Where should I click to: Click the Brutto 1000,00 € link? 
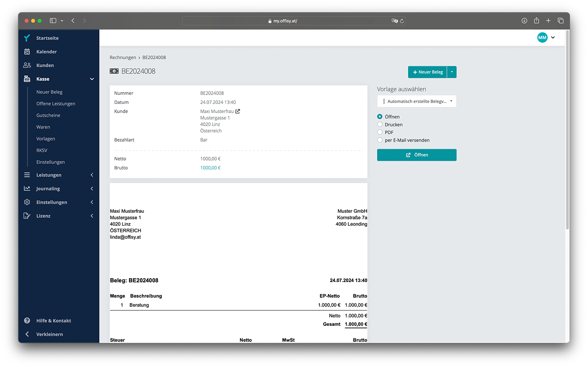210,168
